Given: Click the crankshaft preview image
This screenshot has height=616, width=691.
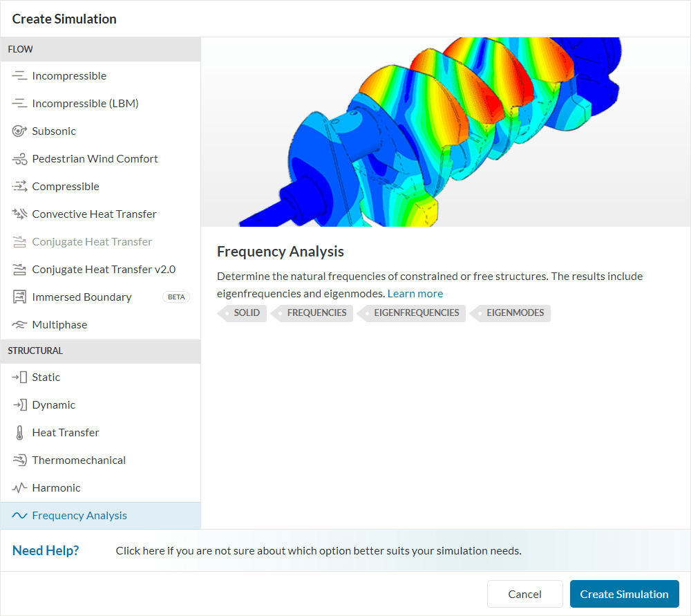Looking at the screenshot, I should [x=445, y=132].
